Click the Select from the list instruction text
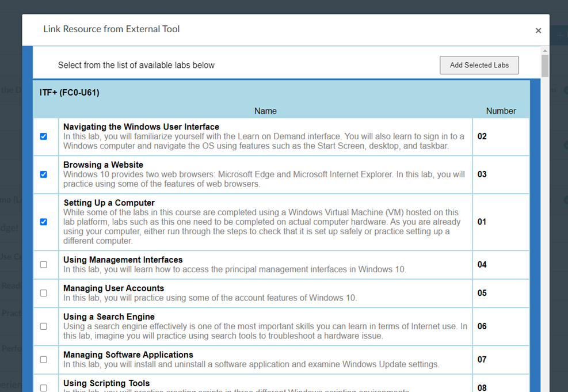Image resolution: width=568 pixels, height=392 pixels. point(136,65)
